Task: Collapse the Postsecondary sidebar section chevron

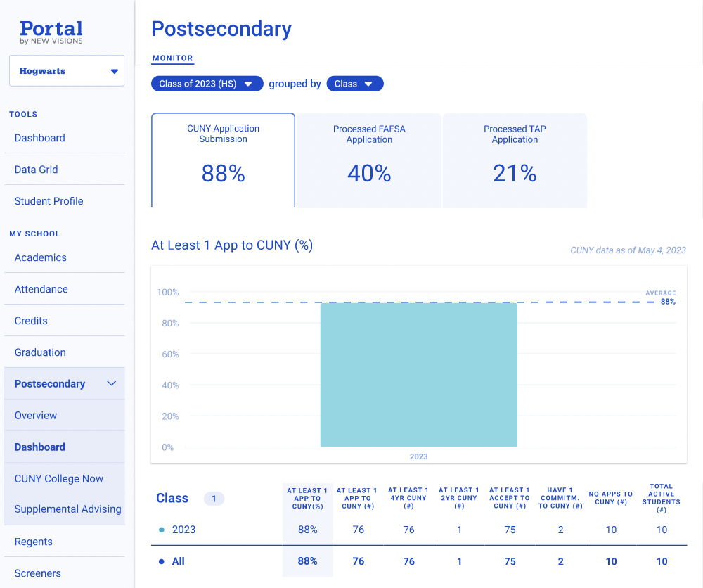Action: pyautogui.click(x=111, y=383)
